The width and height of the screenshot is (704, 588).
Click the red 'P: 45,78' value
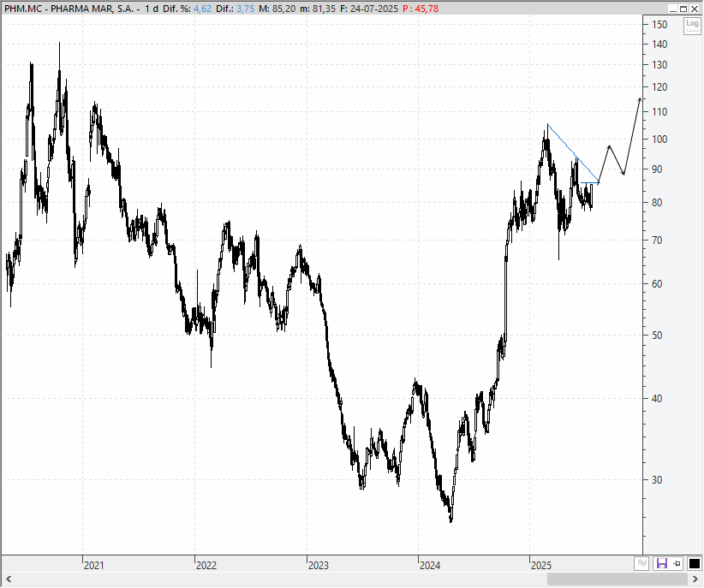[421, 9]
